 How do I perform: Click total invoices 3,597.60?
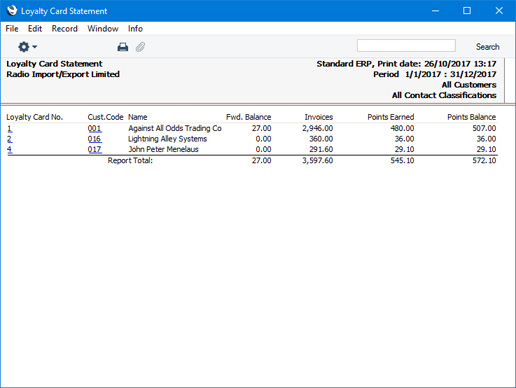318,161
